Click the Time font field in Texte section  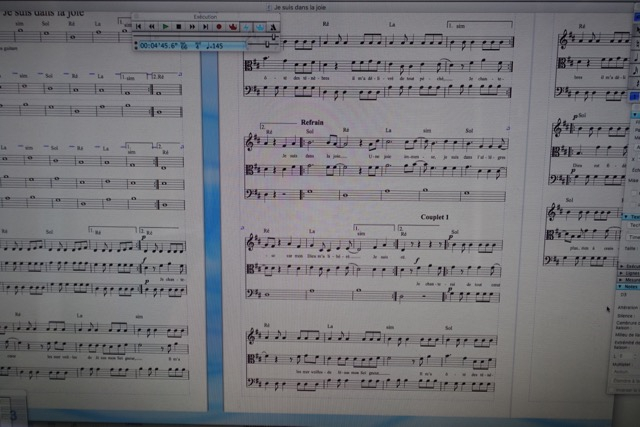tap(635, 237)
